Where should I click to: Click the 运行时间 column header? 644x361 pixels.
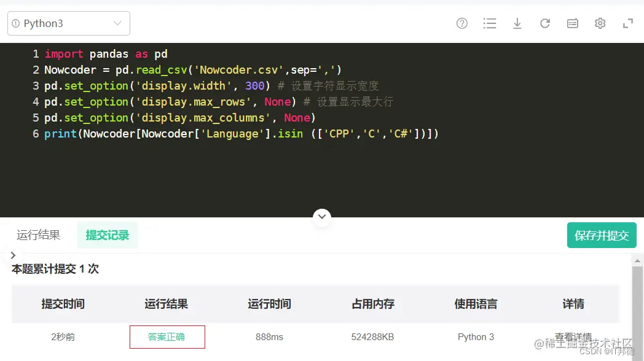[x=269, y=304]
